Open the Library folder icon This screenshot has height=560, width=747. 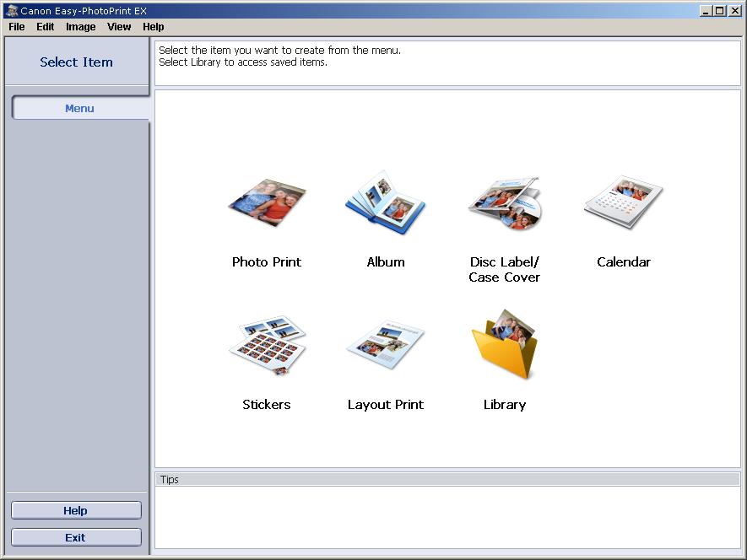point(505,344)
